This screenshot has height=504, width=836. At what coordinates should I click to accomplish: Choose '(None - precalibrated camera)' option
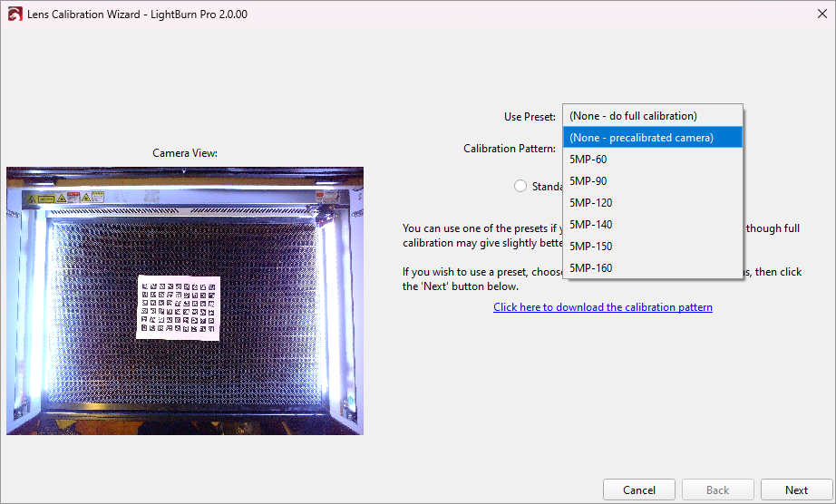[641, 138]
